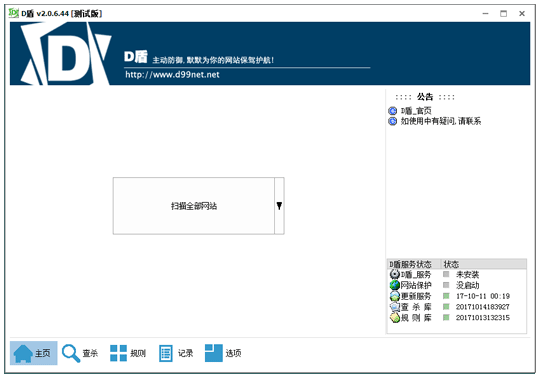Click the magnifying glass icon for 查杀
The image size is (544, 383).
point(71,353)
